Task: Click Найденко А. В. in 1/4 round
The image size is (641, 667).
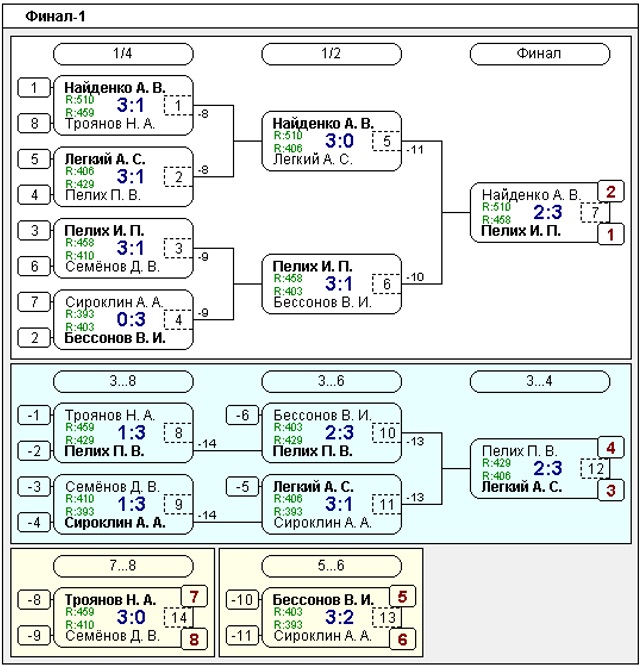Action: pyautogui.click(x=115, y=88)
